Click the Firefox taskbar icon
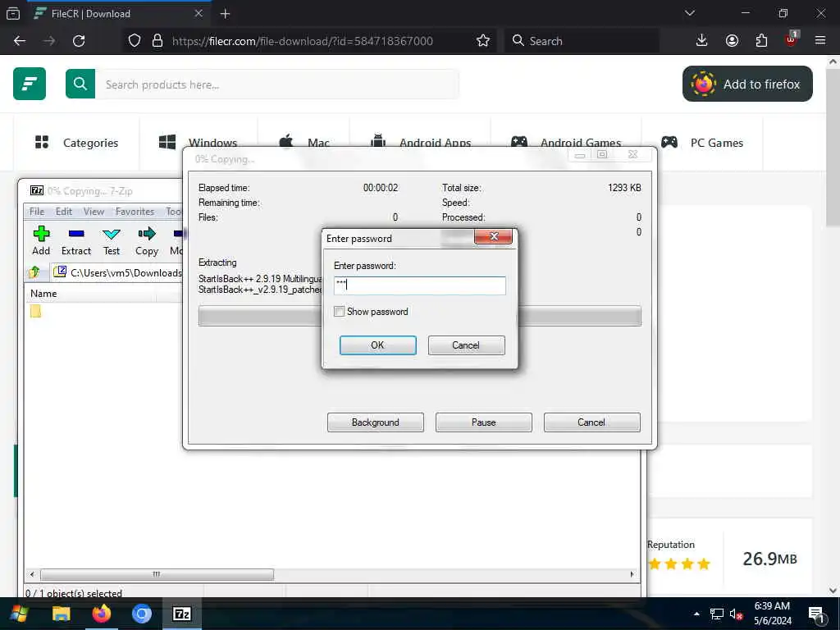 [101, 614]
